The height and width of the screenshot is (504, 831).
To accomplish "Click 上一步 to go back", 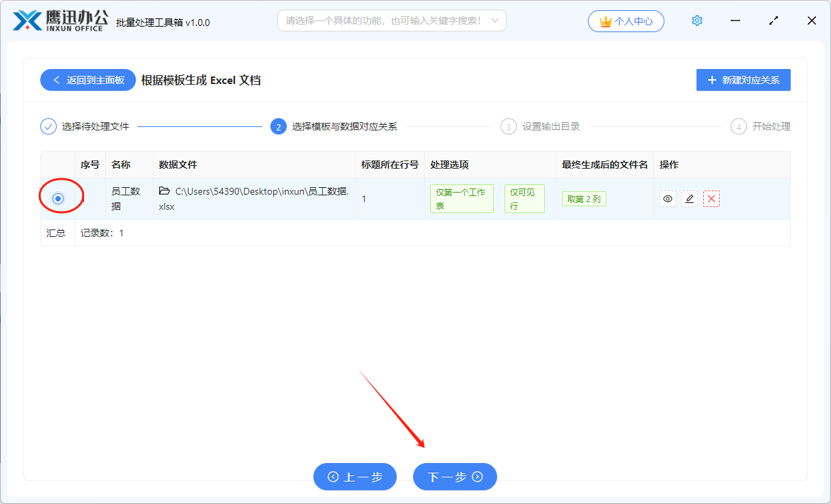I will (x=355, y=477).
